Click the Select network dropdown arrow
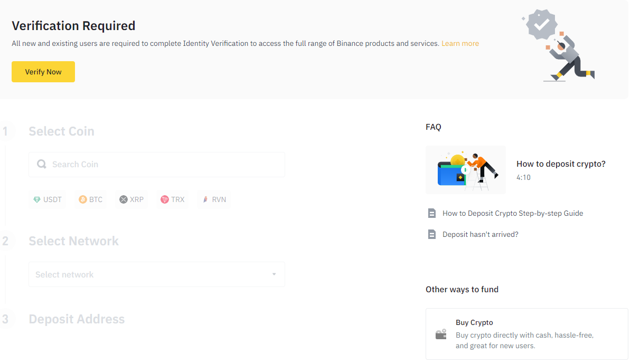This screenshot has width=631, height=364. (x=274, y=274)
